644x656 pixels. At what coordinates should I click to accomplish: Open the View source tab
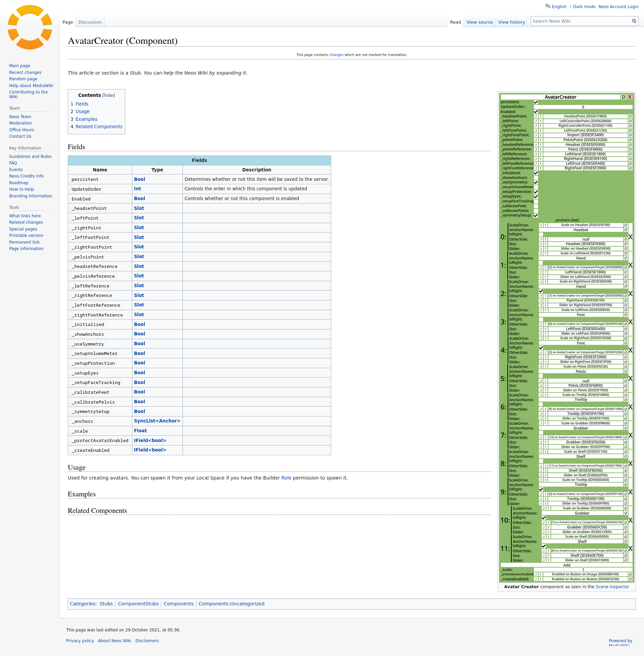[x=479, y=22]
